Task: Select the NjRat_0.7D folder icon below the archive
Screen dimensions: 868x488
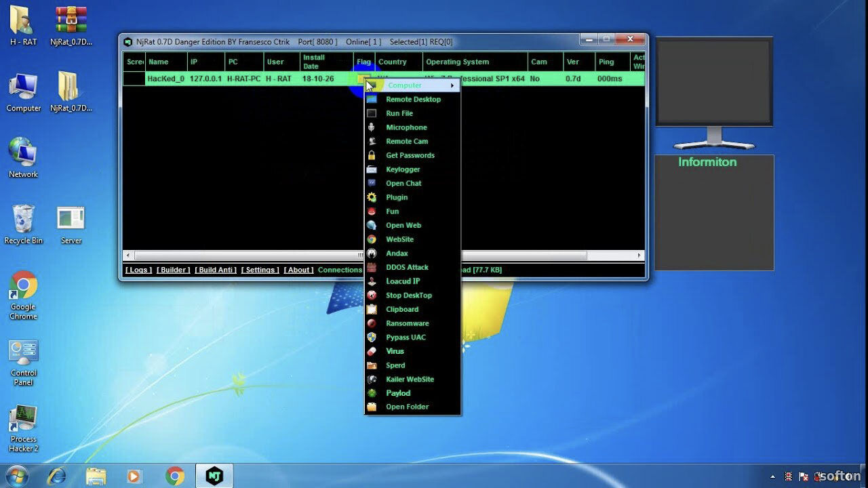Action: pos(71,92)
